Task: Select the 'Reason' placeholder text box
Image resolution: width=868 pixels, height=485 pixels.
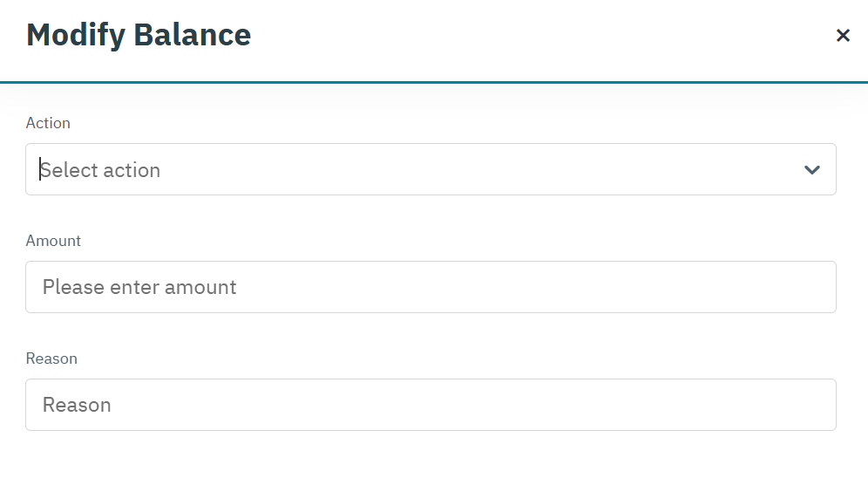Action: click(77, 405)
